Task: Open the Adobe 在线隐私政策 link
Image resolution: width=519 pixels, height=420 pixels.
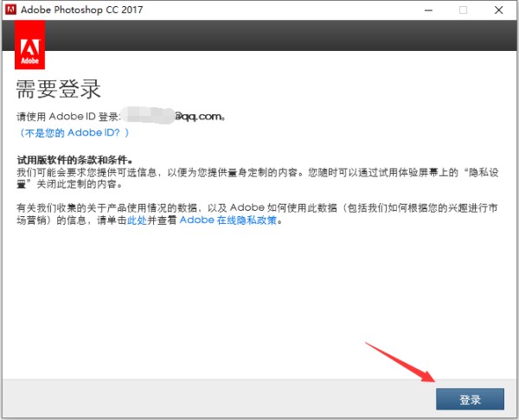Action: click(230, 220)
